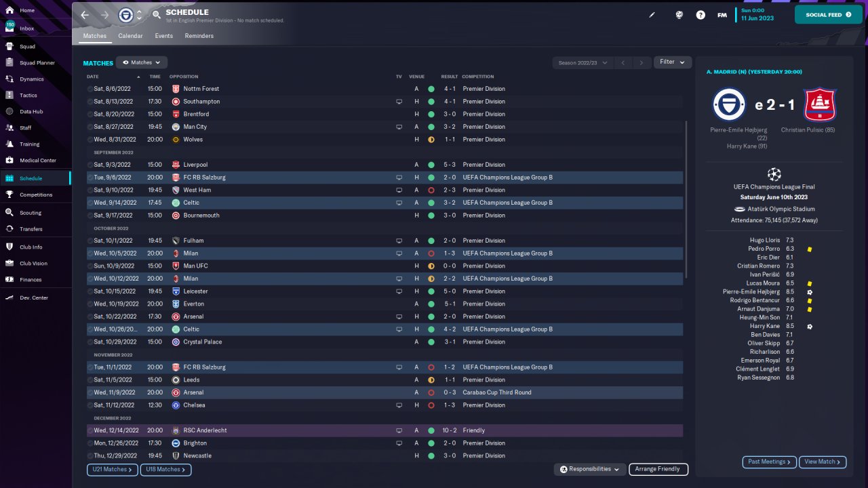Click the U21 Matches button
Screen dimensions: 868x488
click(112, 469)
